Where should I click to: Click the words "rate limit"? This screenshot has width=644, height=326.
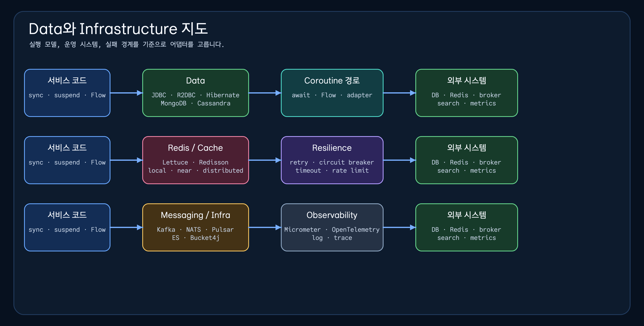(351, 171)
